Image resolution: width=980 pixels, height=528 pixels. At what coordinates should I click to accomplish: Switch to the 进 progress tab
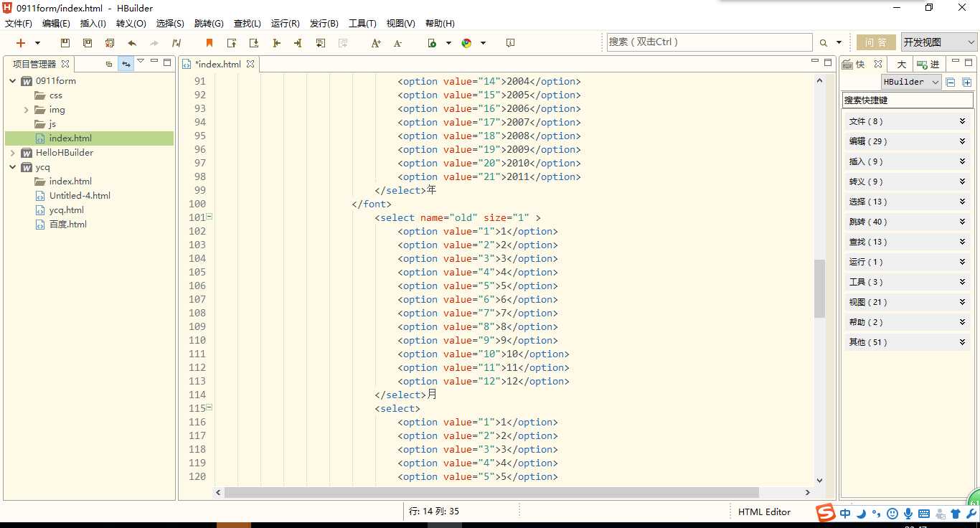(929, 64)
